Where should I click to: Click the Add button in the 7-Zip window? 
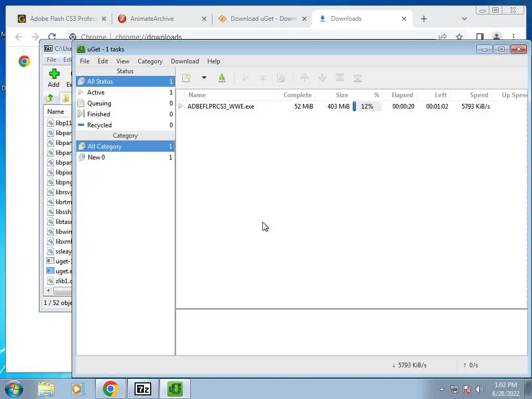coord(54,78)
